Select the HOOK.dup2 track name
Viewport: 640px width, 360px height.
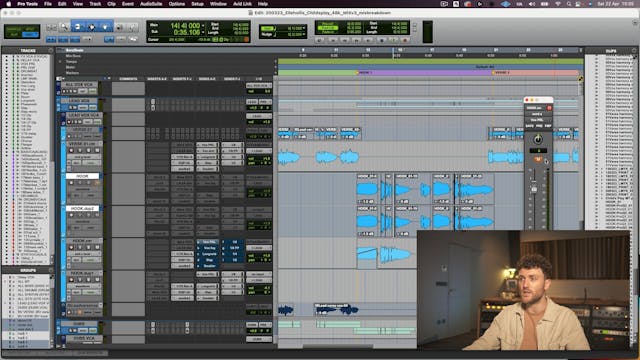click(82, 209)
